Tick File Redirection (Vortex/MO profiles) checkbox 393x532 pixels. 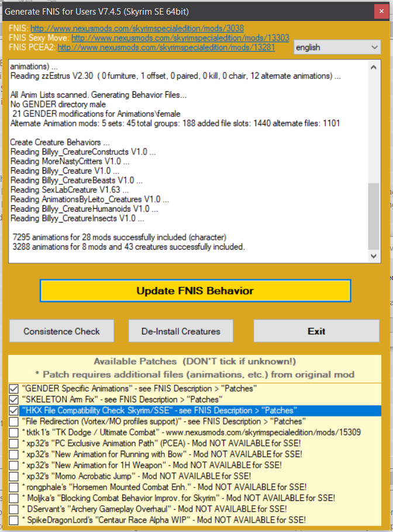coord(14,422)
